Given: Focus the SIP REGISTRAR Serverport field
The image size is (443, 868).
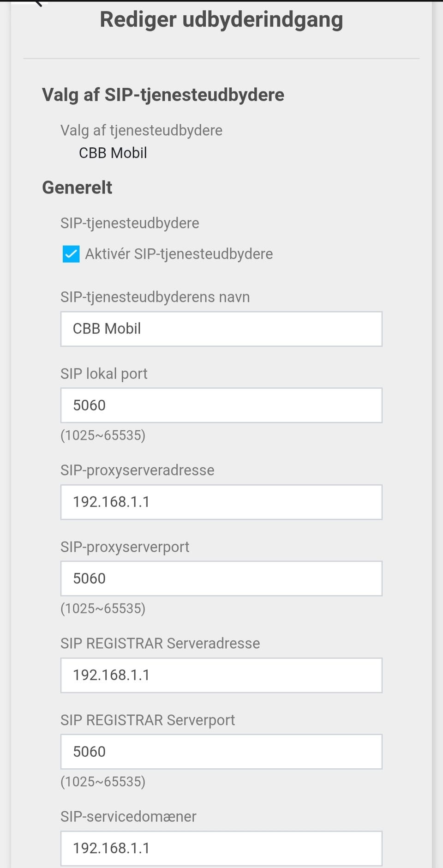Looking at the screenshot, I should tap(221, 752).
